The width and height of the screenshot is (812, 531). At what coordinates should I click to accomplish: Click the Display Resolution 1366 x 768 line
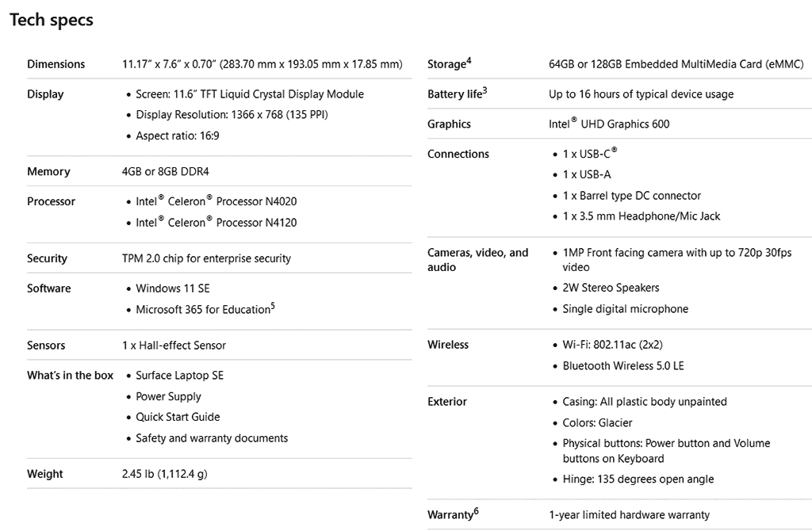coord(232,115)
